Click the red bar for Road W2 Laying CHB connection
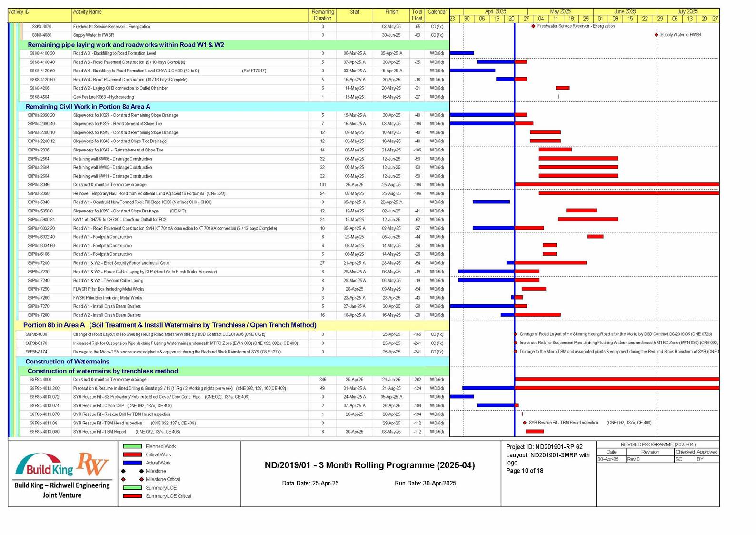Screen dimensions: 756x535 [x=563, y=88]
